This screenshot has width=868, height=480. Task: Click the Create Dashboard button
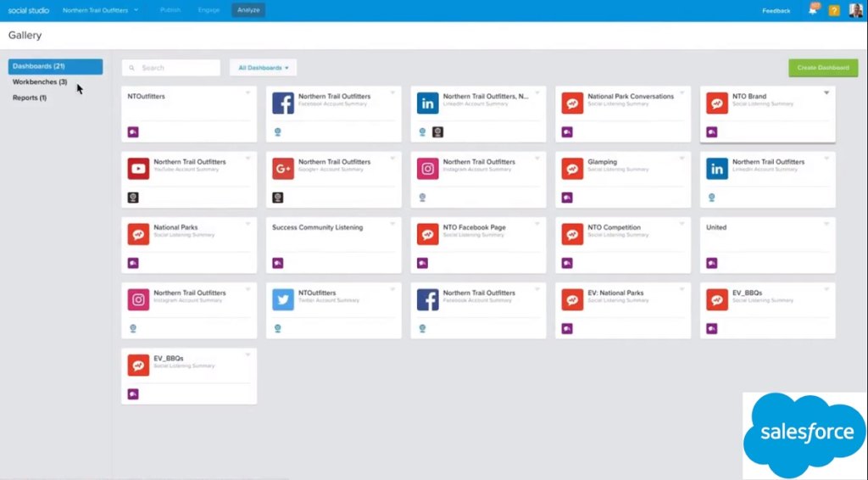(x=822, y=68)
